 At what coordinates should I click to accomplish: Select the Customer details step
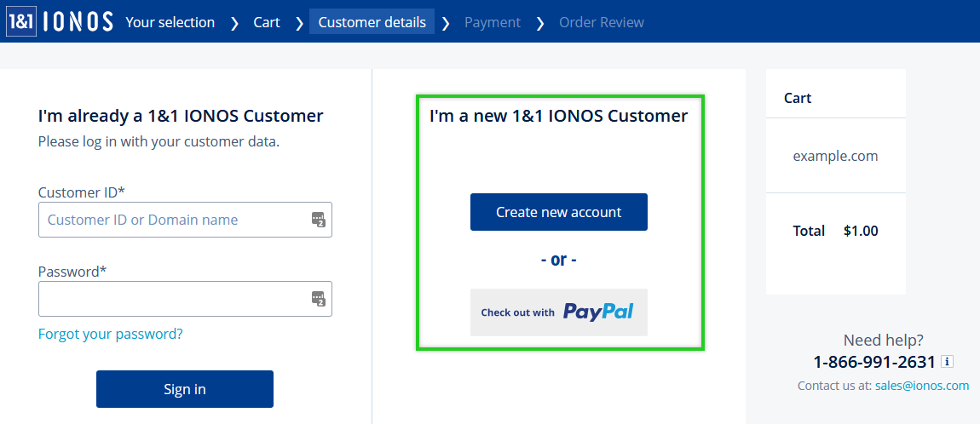click(372, 22)
